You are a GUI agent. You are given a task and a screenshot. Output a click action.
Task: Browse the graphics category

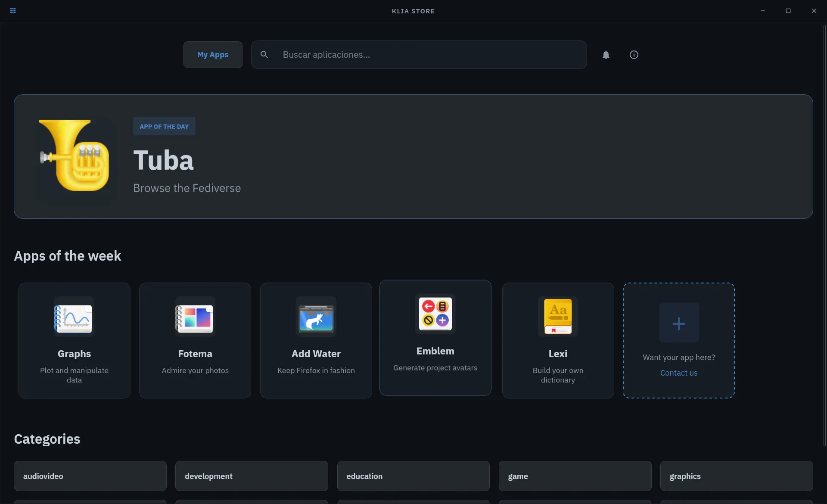(x=737, y=476)
